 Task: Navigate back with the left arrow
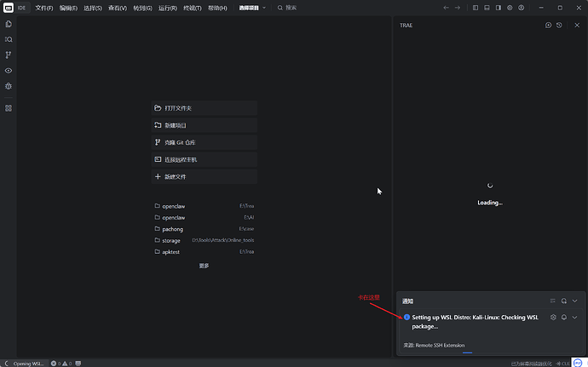point(446,8)
